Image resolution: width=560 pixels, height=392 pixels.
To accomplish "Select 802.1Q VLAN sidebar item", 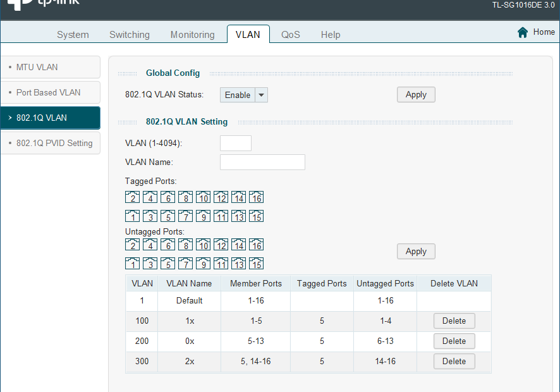I will [50, 118].
